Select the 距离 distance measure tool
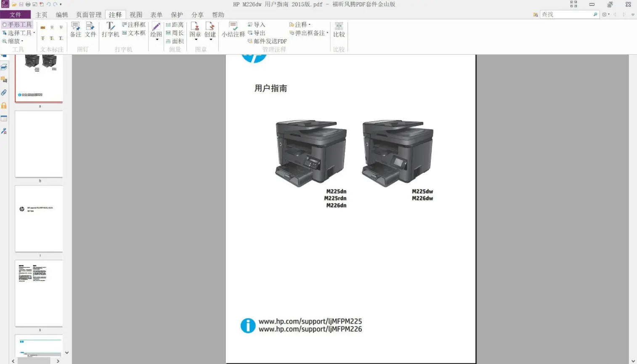Screen dimensions: 637x364 click(x=175, y=25)
